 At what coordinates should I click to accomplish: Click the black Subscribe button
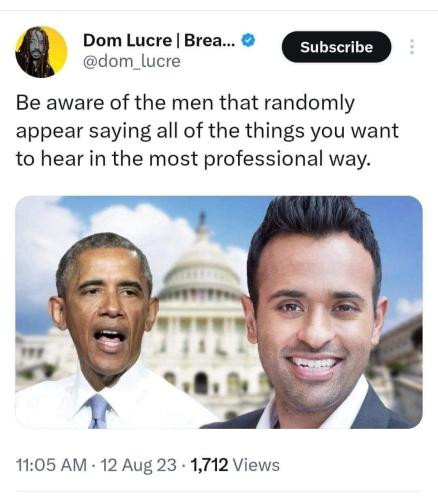pyautogui.click(x=336, y=47)
